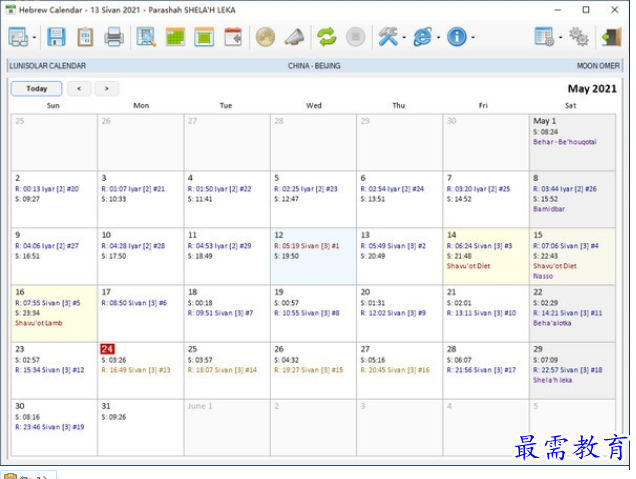Click day 28 moonrise 21:56 Sivan #17
The height and width of the screenshot is (479, 636).
click(481, 370)
